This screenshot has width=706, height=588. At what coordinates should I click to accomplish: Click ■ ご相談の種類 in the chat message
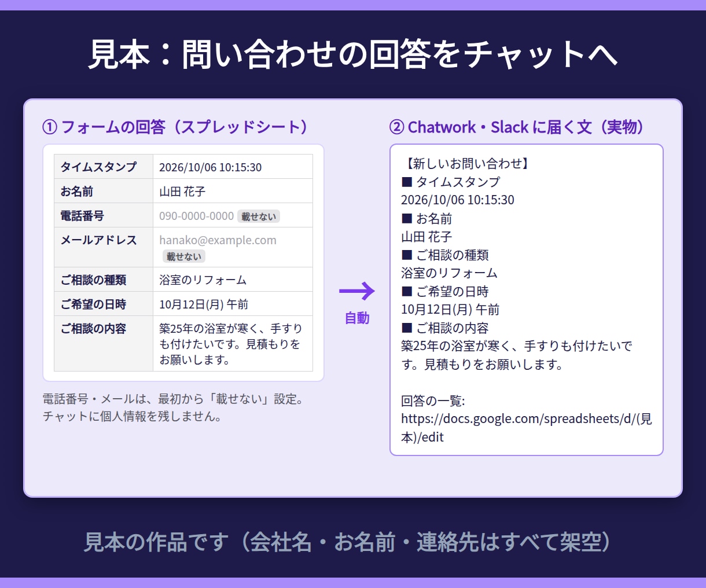point(445,255)
